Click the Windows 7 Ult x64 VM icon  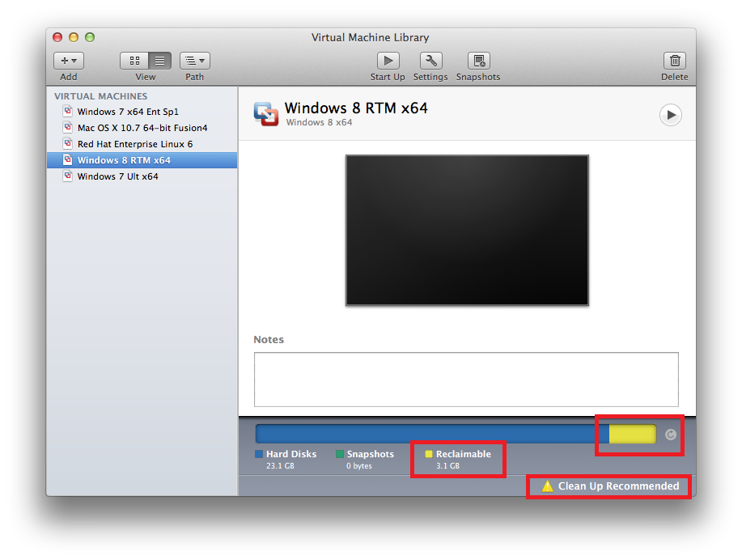[68, 176]
